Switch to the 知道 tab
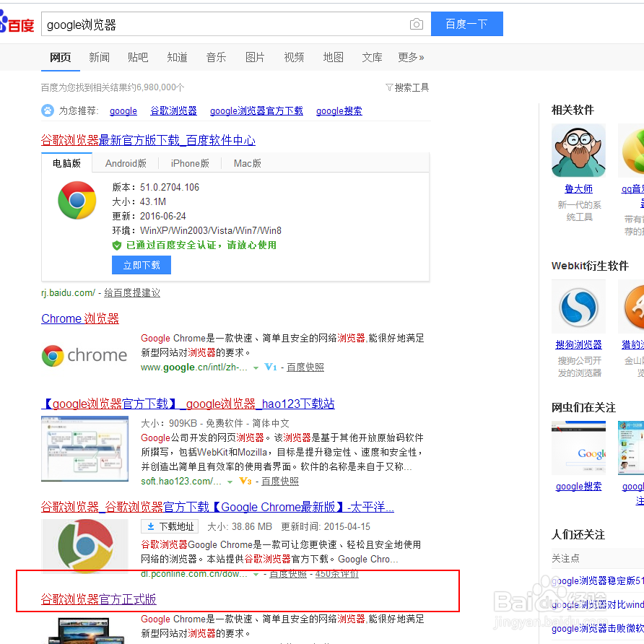The height and width of the screenshot is (644, 644). (178, 57)
